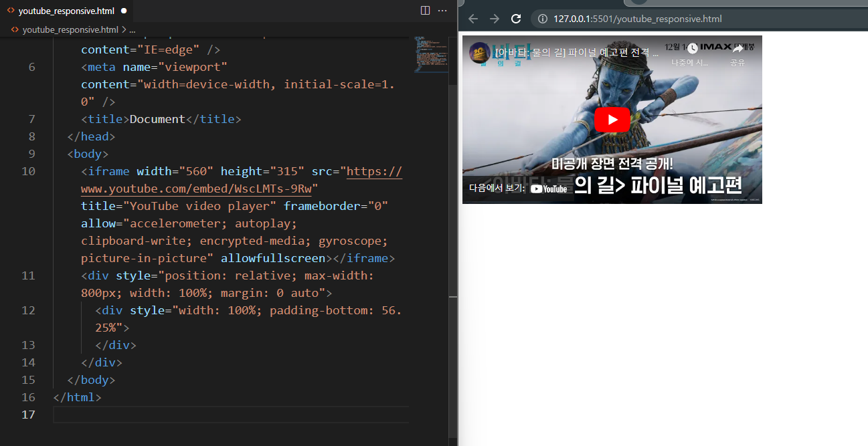The width and height of the screenshot is (868, 446).
Task: Click the closing </body> tag
Action: pos(92,380)
